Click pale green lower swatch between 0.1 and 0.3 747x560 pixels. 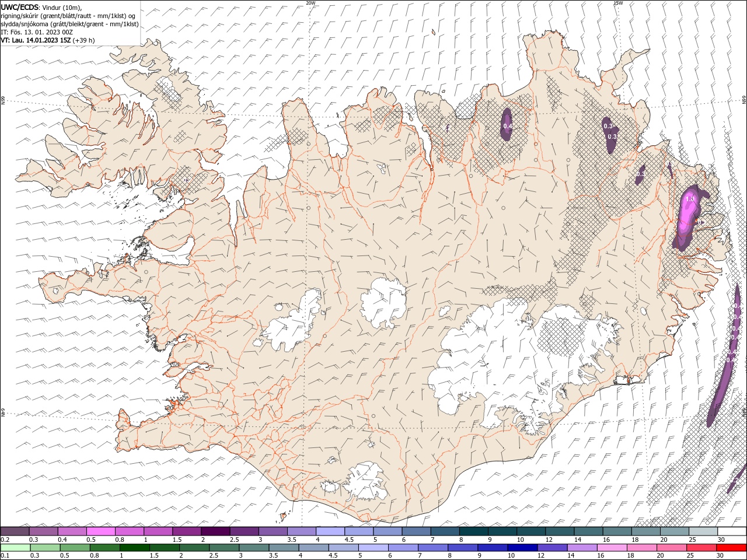(15, 548)
